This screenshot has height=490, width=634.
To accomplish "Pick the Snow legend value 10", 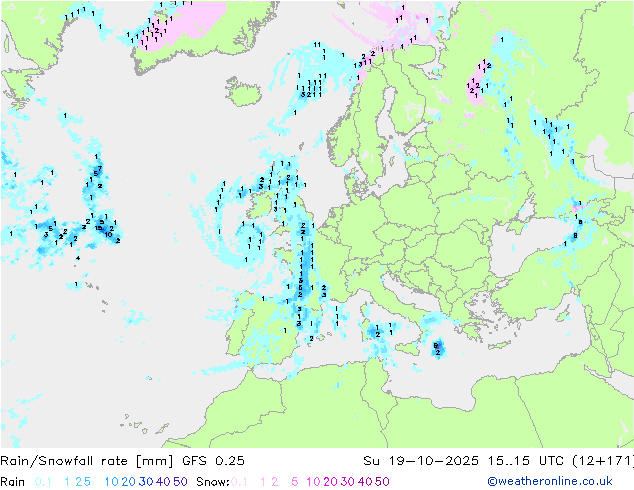I will pos(313,482).
